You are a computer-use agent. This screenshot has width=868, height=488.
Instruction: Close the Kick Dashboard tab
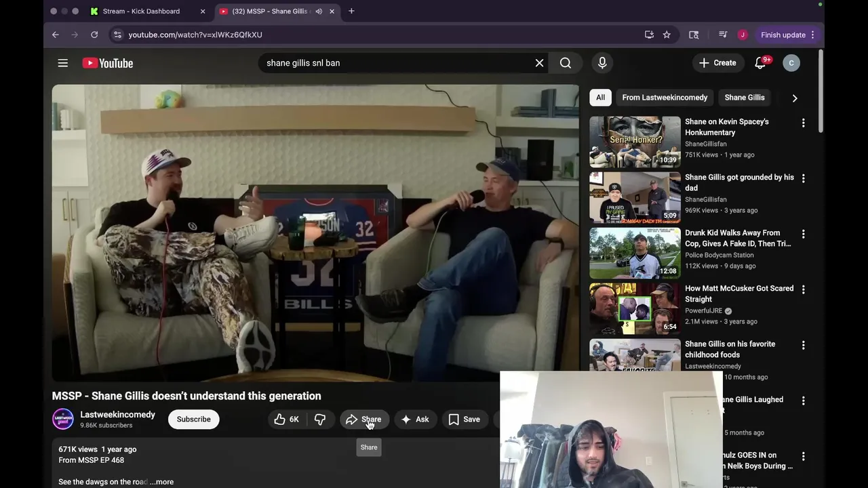click(202, 12)
